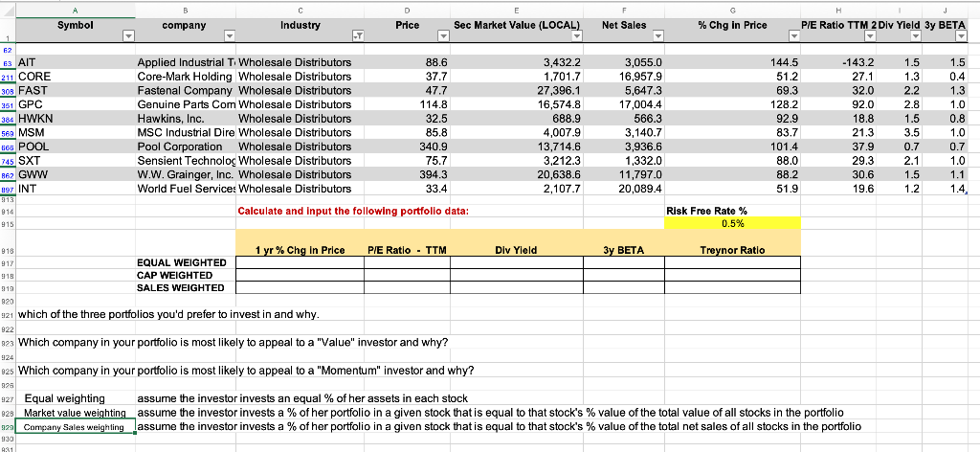Click the SALES WEIGHTED Treynor Ratio input cell
980x452 pixels.
[x=732, y=287]
